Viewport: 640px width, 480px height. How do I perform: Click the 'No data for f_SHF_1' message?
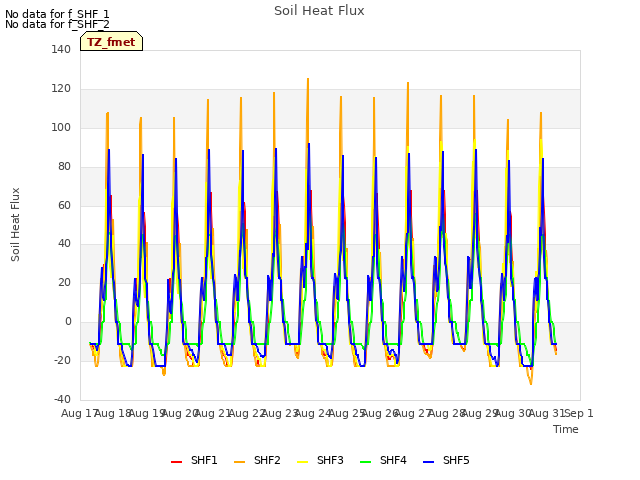point(57,14)
